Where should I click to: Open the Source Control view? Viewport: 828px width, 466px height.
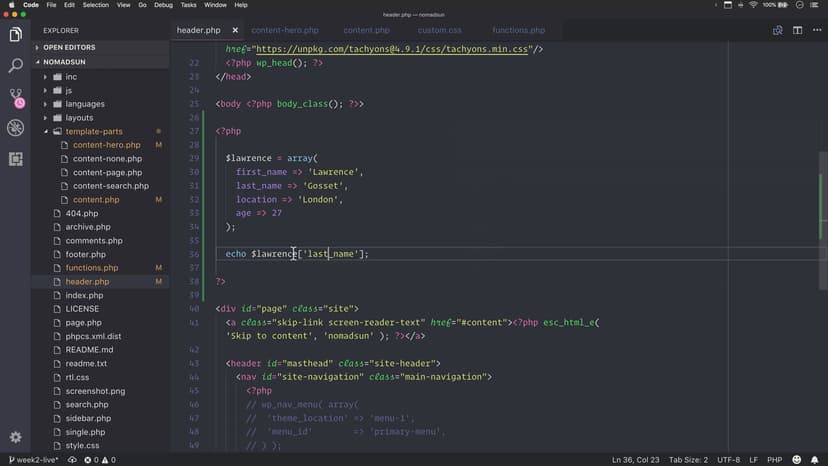(x=15, y=97)
